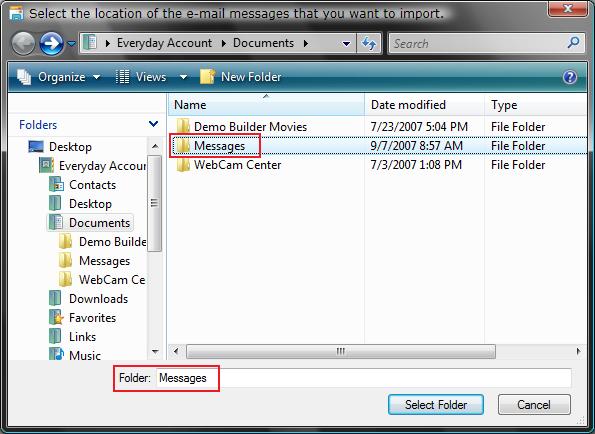Screen dimensions: 595x434
Task: Click the magnifier icon in Search box
Action: (x=573, y=42)
